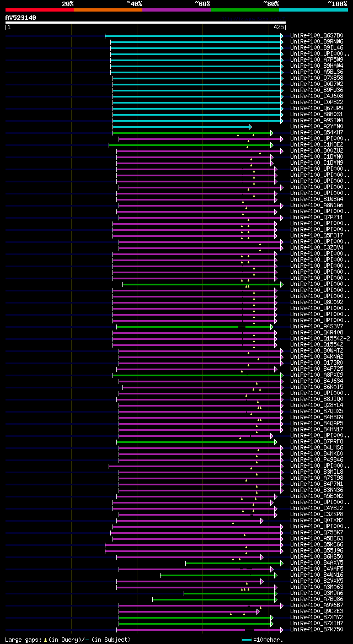Select hit name UniRef100_B6HS50
Image resolution: width=353 pixels, height=644 pixels.
(317, 556)
